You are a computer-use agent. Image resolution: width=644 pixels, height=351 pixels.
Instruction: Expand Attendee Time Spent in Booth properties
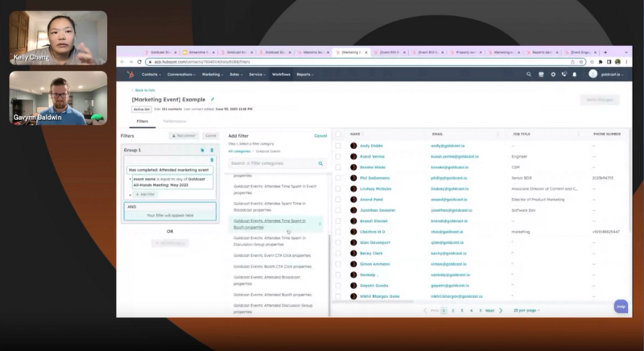269,224
